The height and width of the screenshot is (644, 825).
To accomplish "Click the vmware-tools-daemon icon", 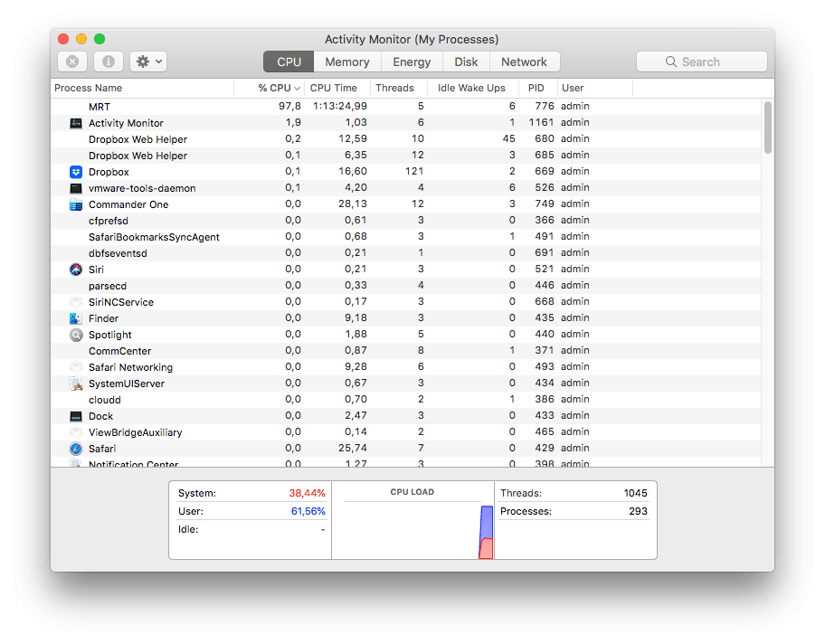I will (76, 188).
